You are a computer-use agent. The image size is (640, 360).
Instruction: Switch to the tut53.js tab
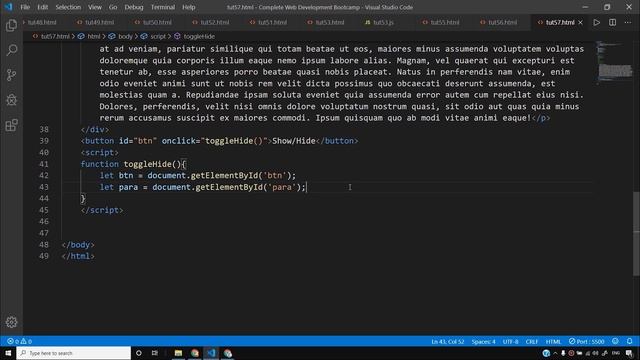point(383,22)
